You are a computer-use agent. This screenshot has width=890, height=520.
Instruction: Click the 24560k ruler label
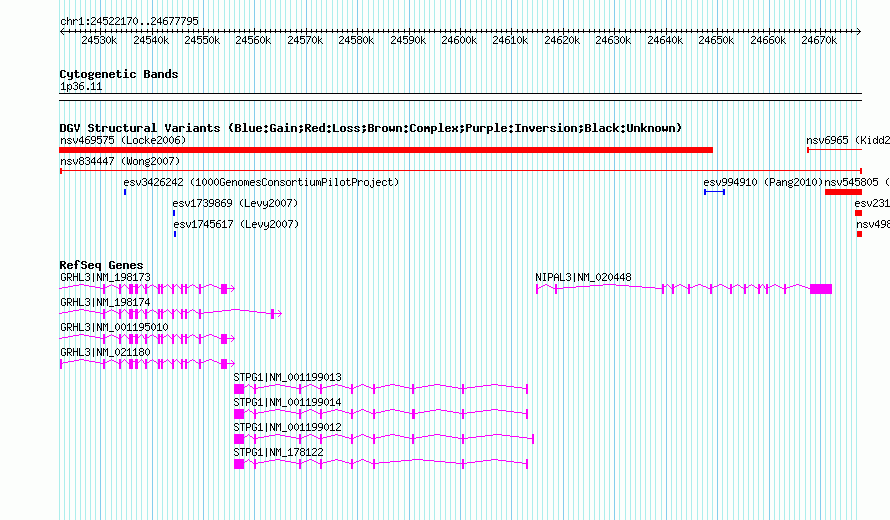[253, 40]
